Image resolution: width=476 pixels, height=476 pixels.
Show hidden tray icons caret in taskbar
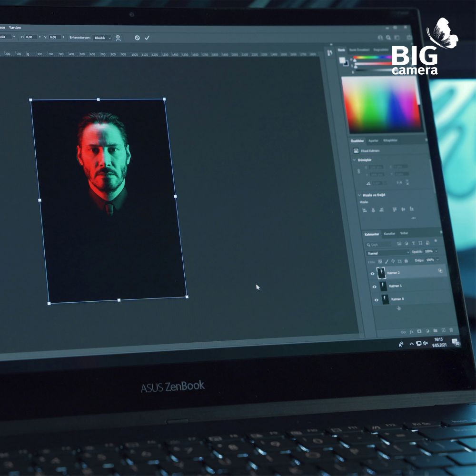411,344
